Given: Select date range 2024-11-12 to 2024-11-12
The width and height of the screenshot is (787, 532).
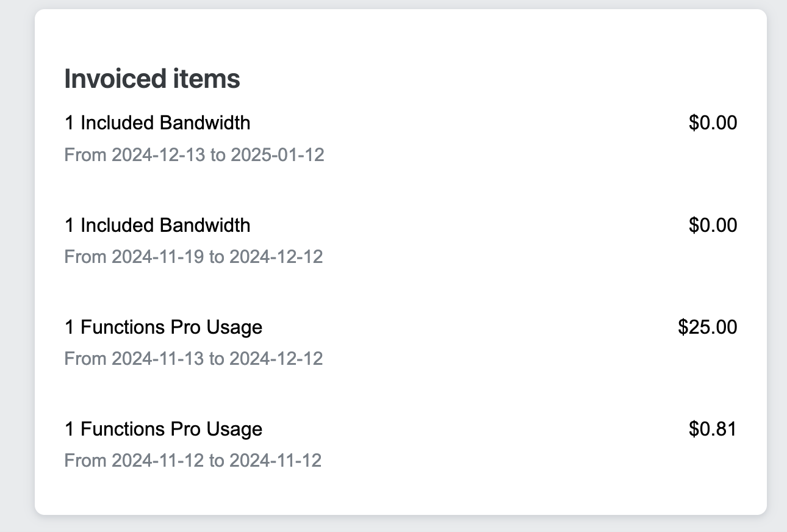Looking at the screenshot, I should pyautogui.click(x=193, y=460).
